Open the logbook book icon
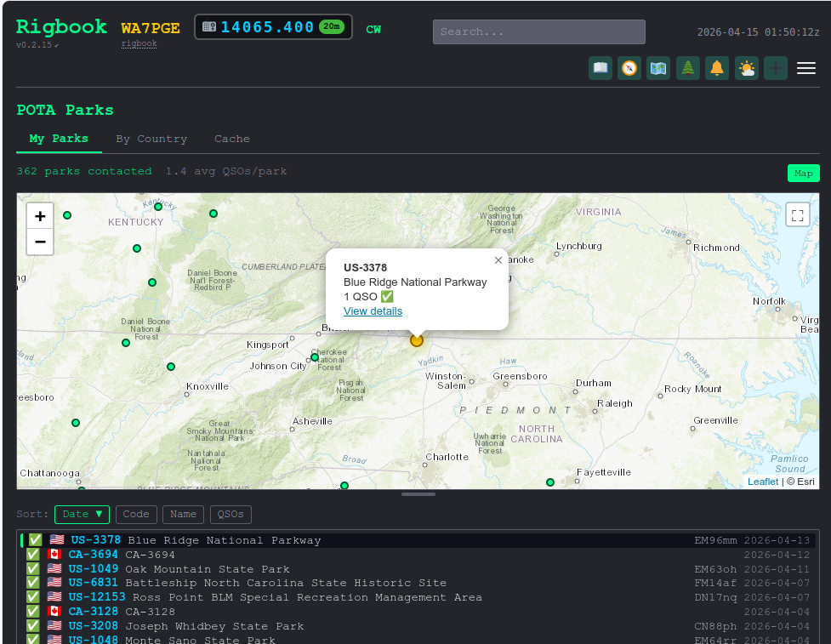This screenshot has width=831, height=644. [600, 68]
